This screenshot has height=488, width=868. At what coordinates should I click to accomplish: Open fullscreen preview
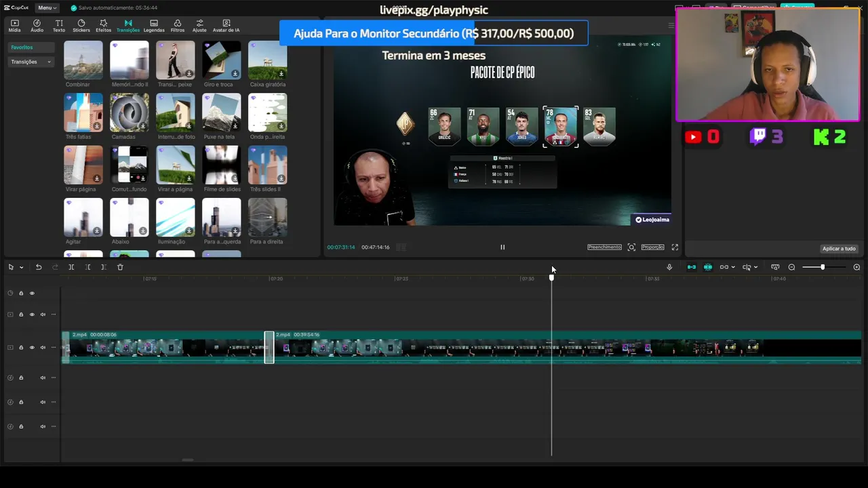tap(675, 247)
